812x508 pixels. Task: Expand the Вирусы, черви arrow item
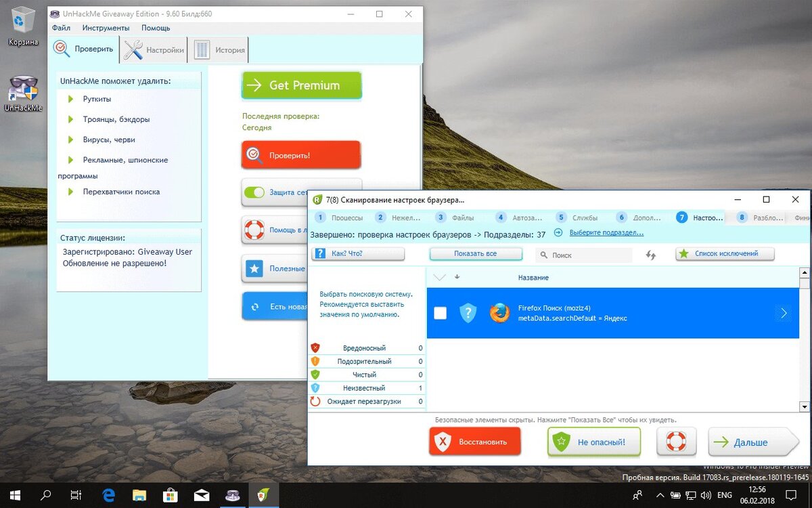(70, 140)
